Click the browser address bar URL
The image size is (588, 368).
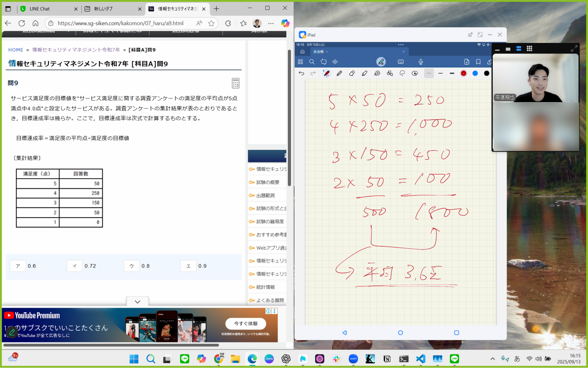click(120, 23)
